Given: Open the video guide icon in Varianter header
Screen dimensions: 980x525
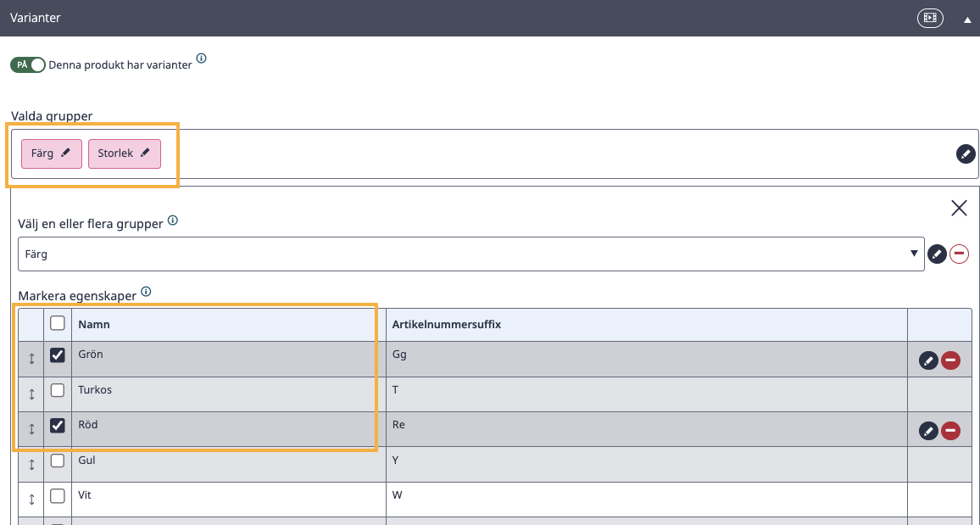Looking at the screenshot, I should (930, 18).
